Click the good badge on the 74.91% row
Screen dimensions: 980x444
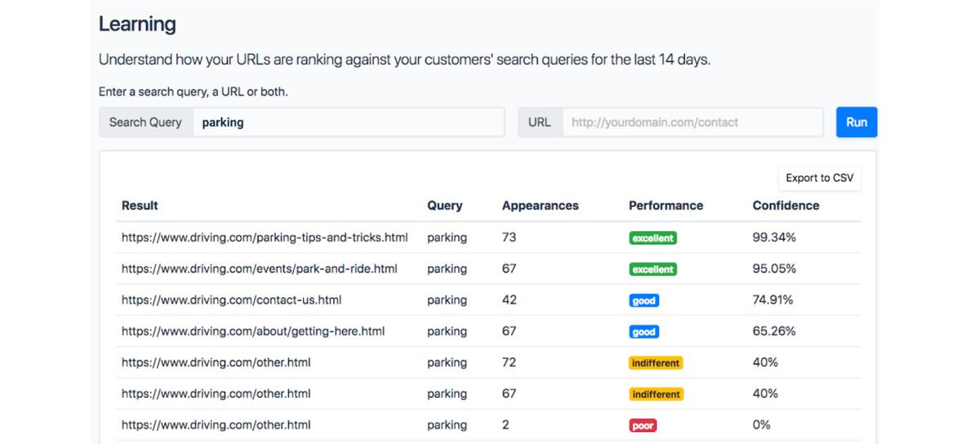coord(644,300)
